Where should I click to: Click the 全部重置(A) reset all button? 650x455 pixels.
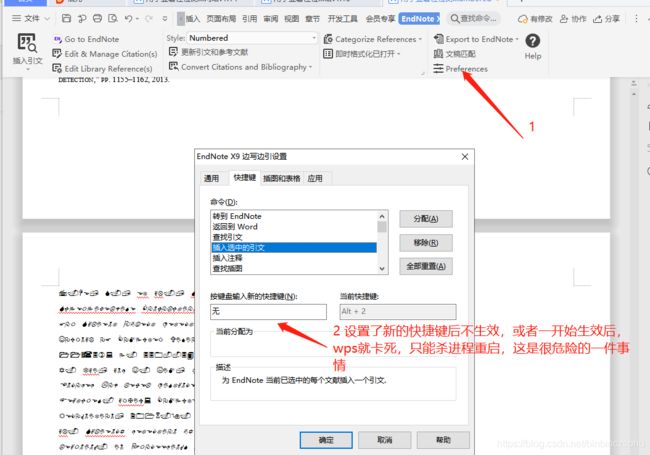(426, 266)
